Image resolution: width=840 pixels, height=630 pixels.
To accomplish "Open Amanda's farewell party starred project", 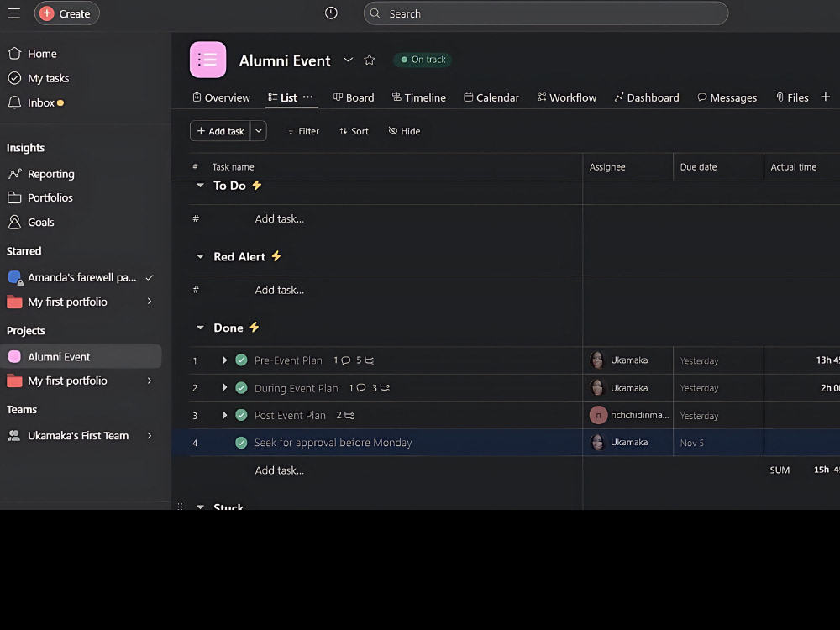I will coord(81,277).
